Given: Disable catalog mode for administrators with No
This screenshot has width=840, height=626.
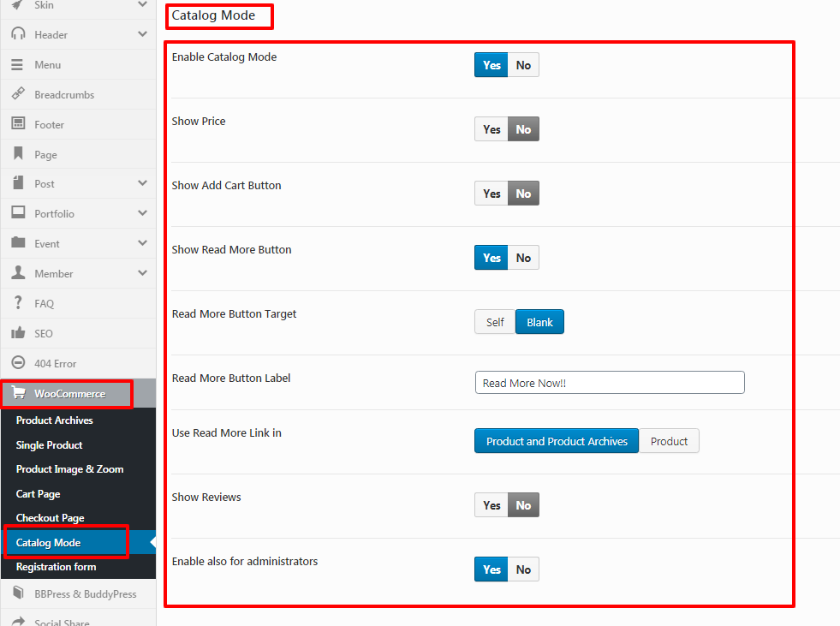Looking at the screenshot, I should point(523,569).
